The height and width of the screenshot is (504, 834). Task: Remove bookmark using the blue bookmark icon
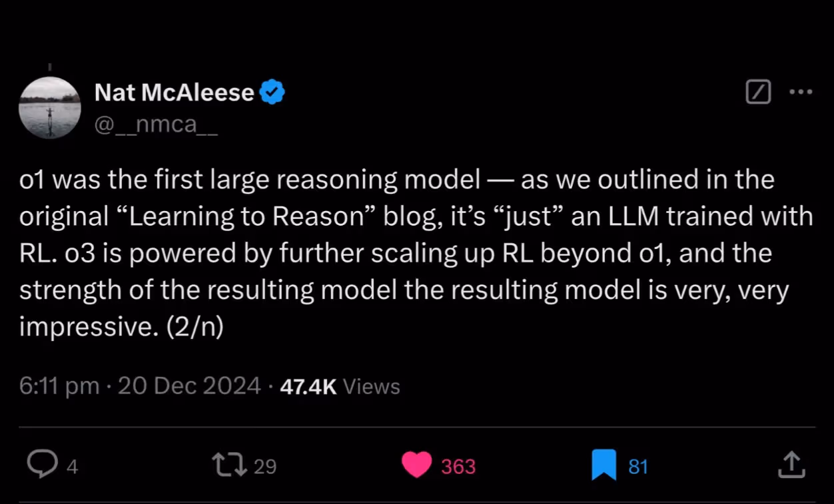coord(604,465)
